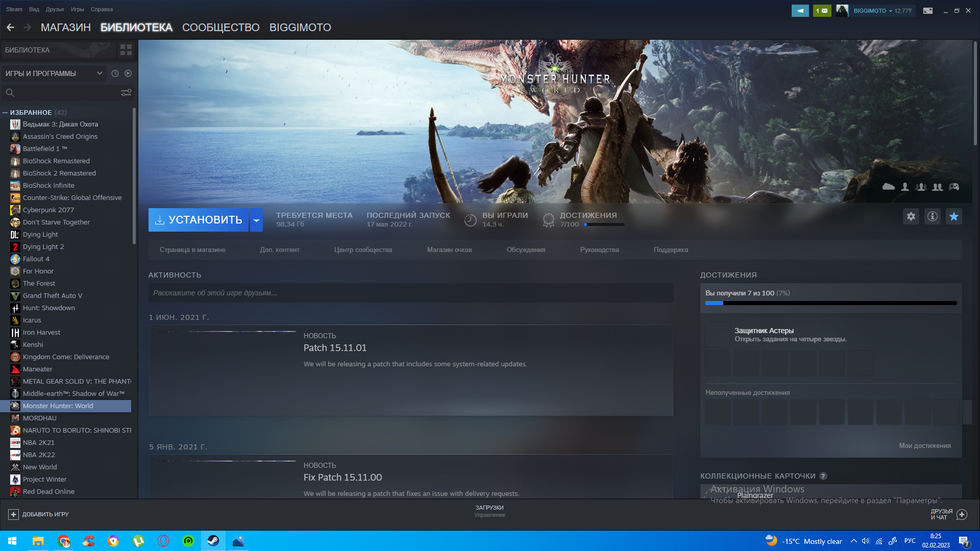Open advanced filter options icon
This screenshot has height=551, width=980.
pos(126,92)
